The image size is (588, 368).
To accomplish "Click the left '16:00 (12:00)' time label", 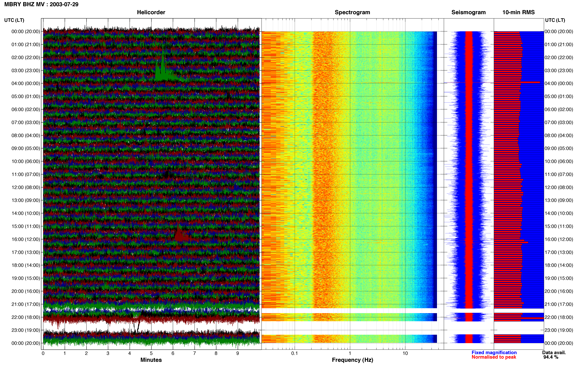I will tap(26, 239).
